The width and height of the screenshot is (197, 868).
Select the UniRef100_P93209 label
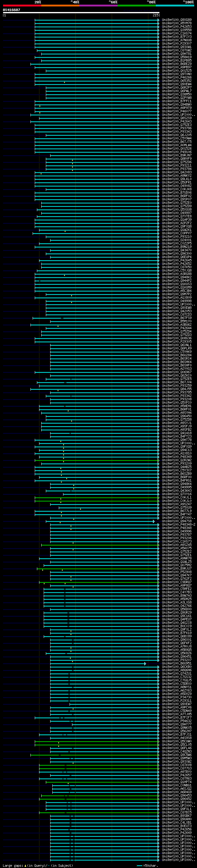[177, 464]
